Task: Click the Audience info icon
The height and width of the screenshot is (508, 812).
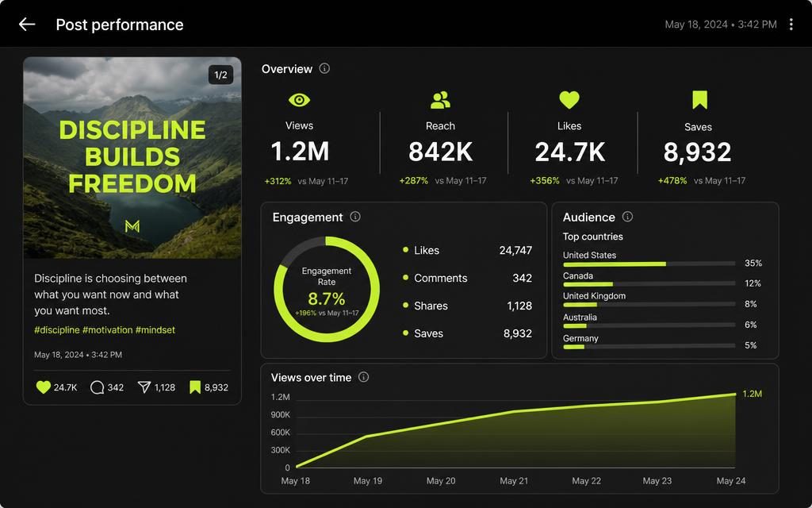Action: pos(627,217)
